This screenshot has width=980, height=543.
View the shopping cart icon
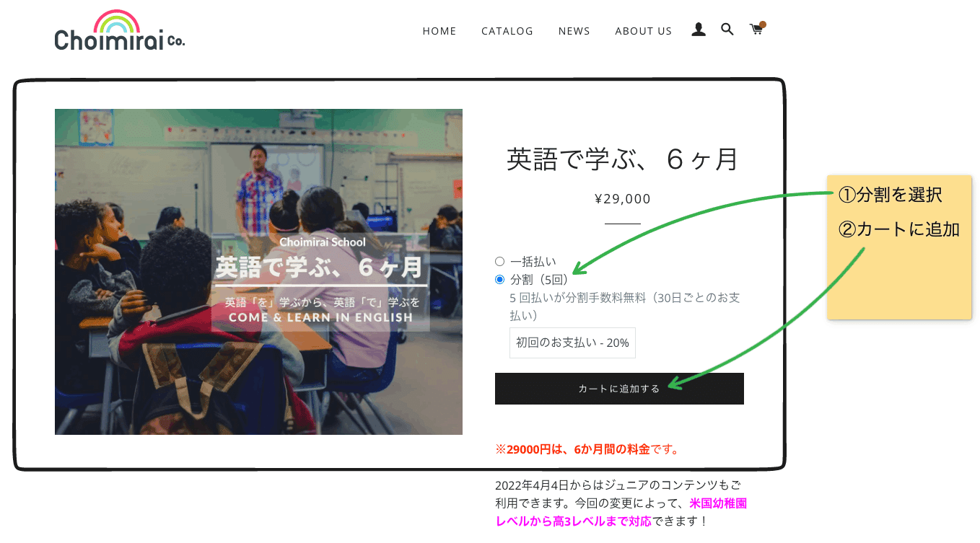click(756, 30)
